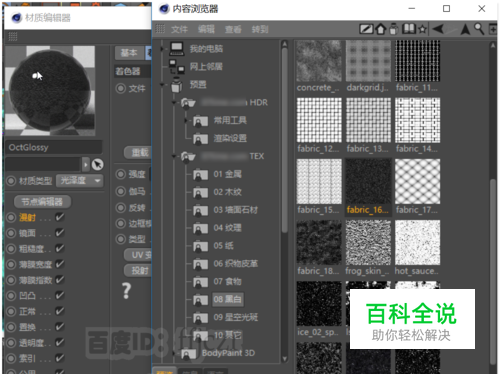Screen dimensions: 500x374
Task: Collapse the HDR library tree arrow
Action: (x=174, y=103)
